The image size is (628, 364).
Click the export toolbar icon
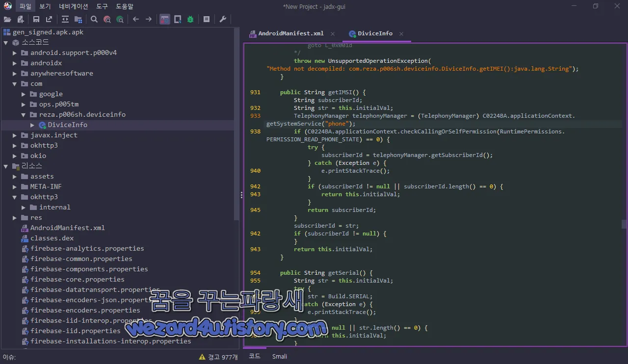(x=49, y=19)
